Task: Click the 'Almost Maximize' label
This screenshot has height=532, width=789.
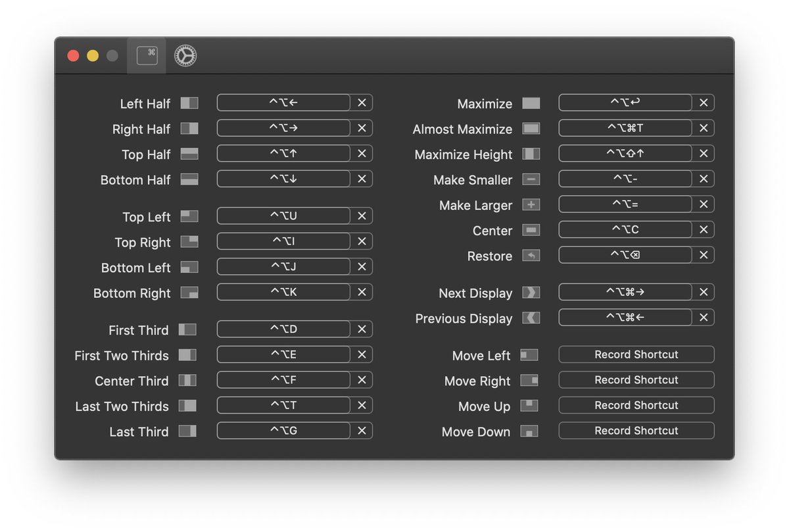Action: point(462,130)
